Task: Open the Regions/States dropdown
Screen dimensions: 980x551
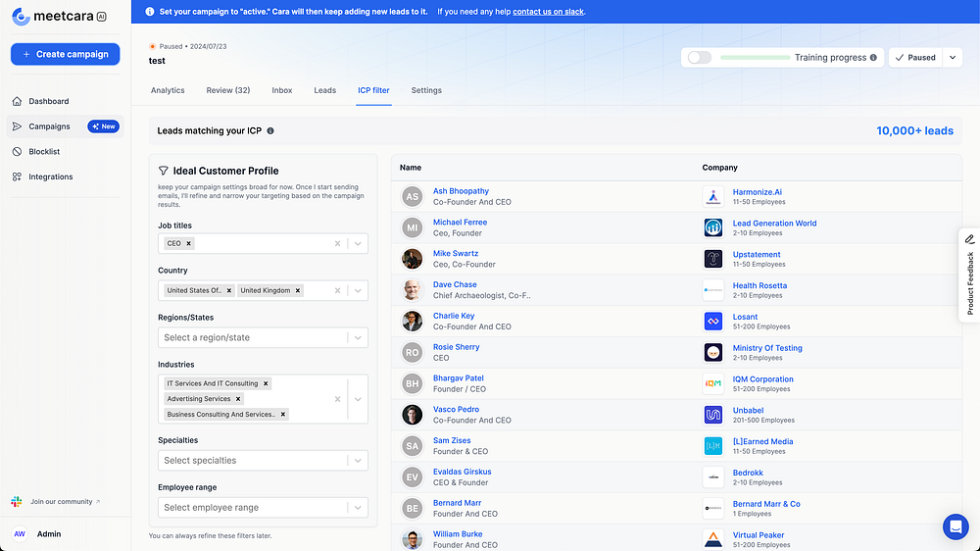Action: [263, 337]
